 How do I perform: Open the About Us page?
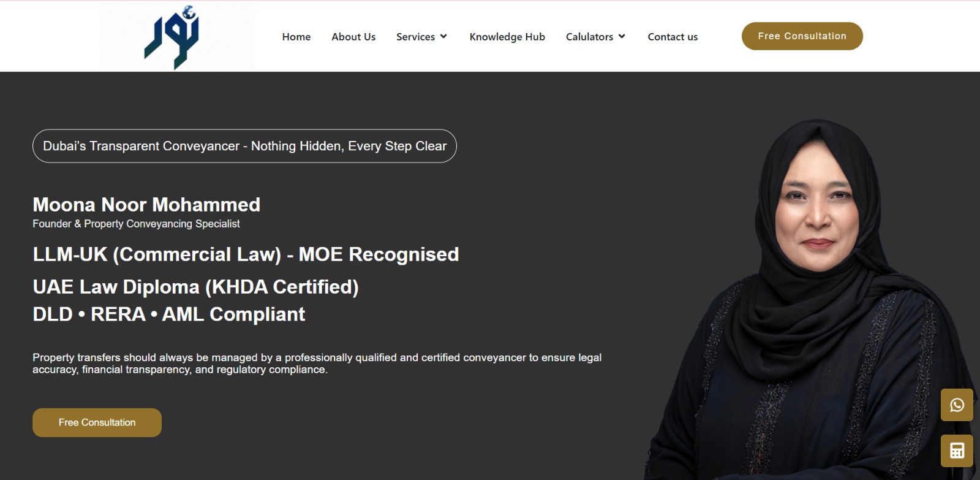(x=353, y=37)
